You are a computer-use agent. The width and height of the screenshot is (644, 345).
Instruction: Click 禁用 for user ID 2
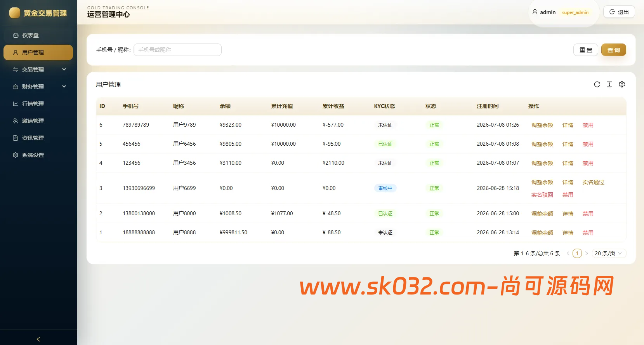click(x=588, y=214)
